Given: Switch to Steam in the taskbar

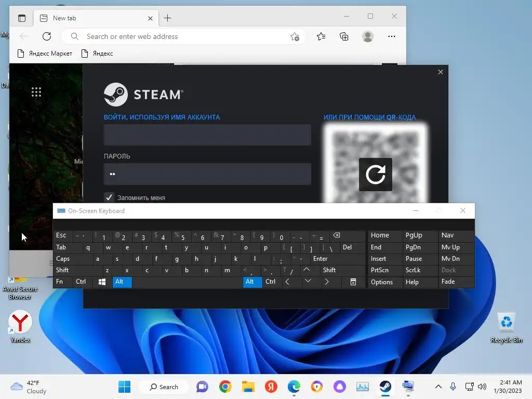Looking at the screenshot, I should [x=385, y=387].
